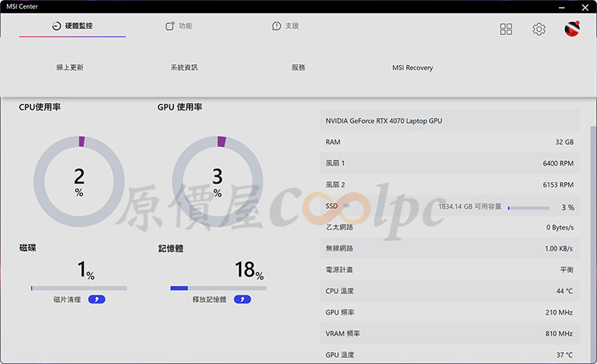Click the support chat bubble icon
Viewport: 597px width, 364px height.
276,26
